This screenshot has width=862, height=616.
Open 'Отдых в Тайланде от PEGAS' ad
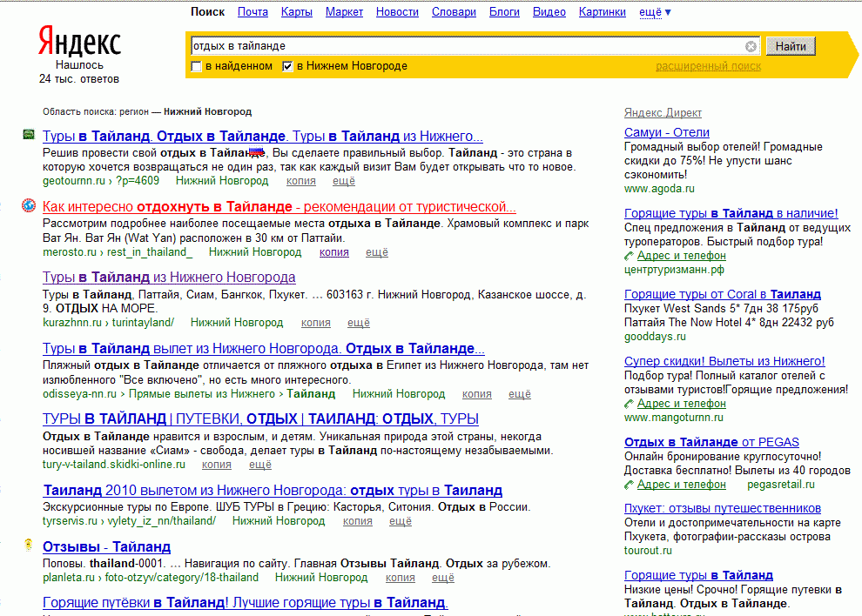711,442
